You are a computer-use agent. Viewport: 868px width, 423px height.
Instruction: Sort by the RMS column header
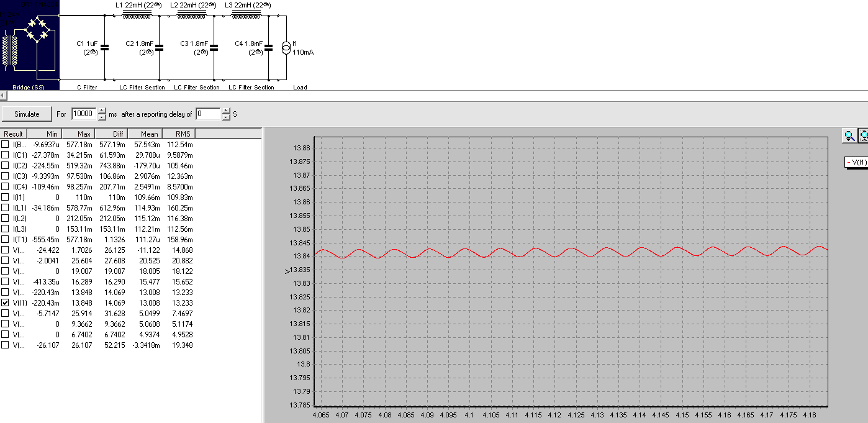click(178, 134)
